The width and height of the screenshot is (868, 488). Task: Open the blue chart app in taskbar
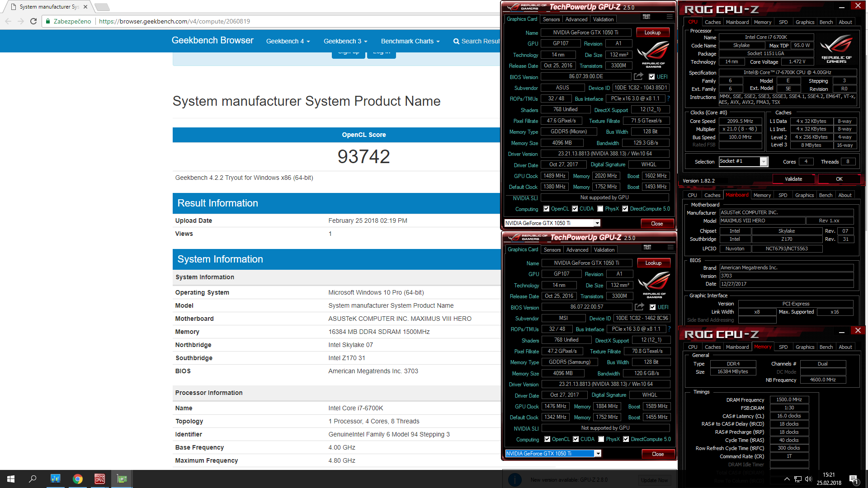click(x=56, y=479)
